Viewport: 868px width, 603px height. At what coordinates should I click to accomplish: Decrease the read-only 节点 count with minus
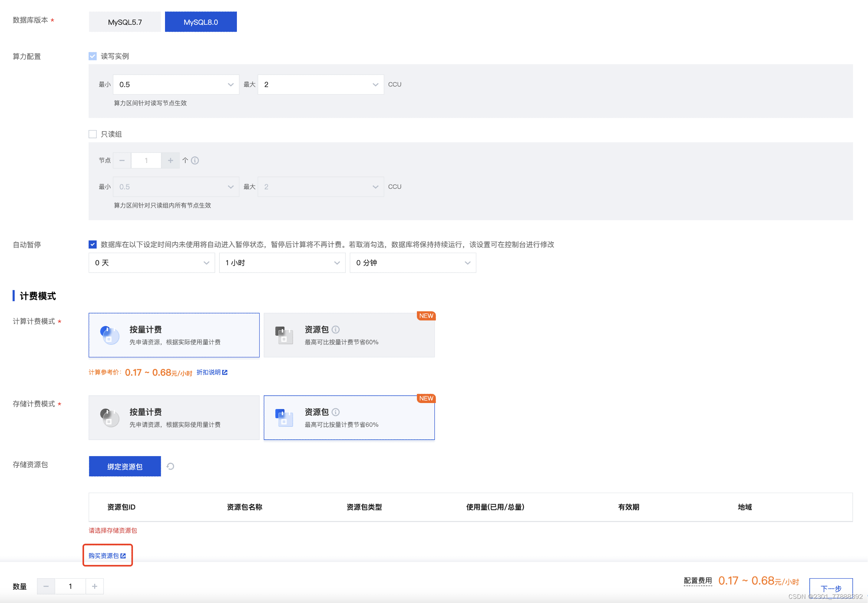coord(122,161)
